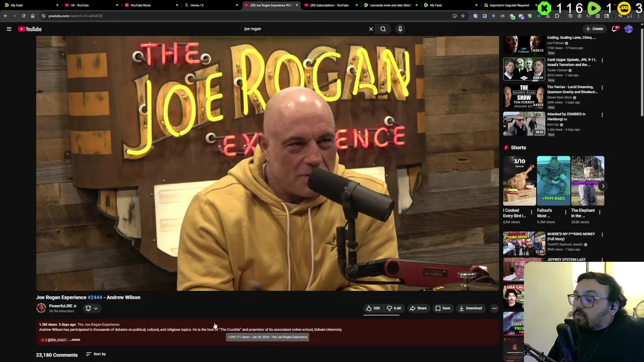Toggle subscription notification bell for PowerfulJRE
The width and height of the screenshot is (644, 362).
(88, 308)
